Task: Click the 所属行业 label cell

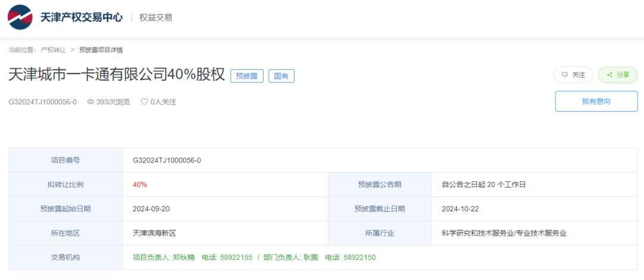Action: pos(380,233)
